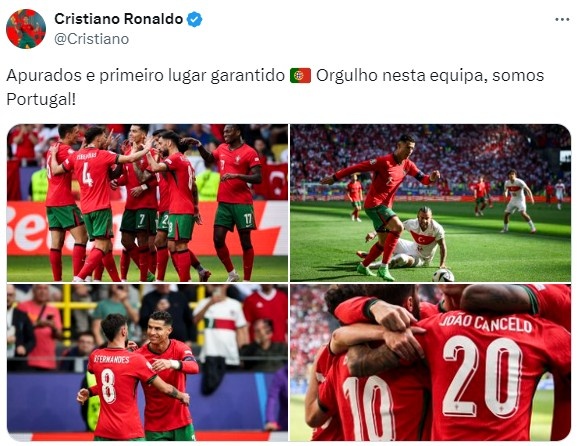Click the Cristiano Ronaldo display name
Image resolution: width=578 pixels, height=446 pixels.
pos(118,19)
